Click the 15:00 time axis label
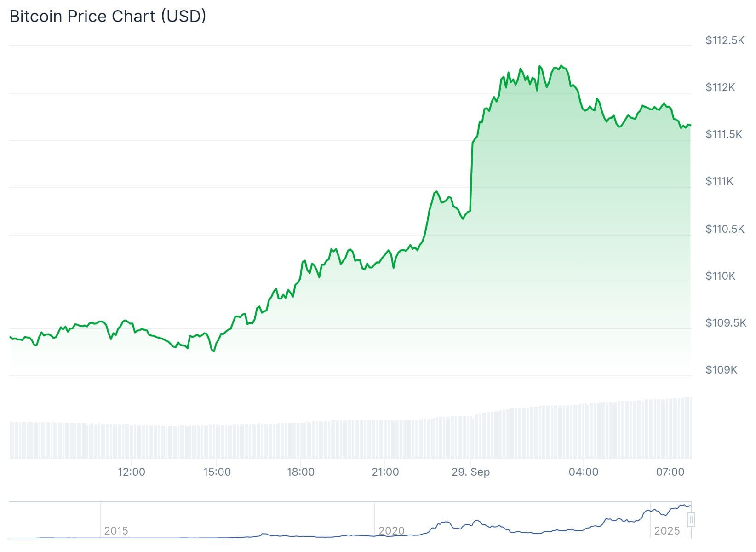 [217, 472]
